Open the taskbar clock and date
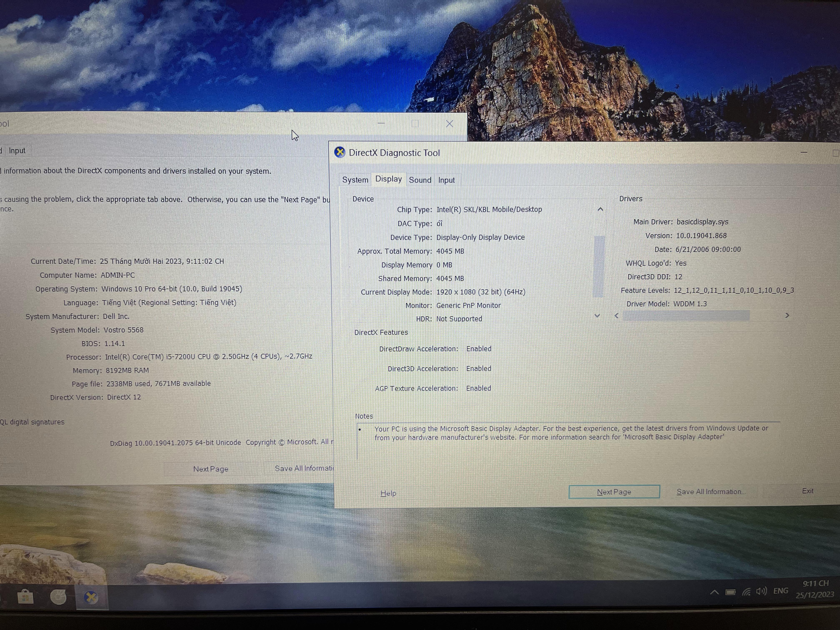Image resolution: width=840 pixels, height=630 pixels. [815, 589]
